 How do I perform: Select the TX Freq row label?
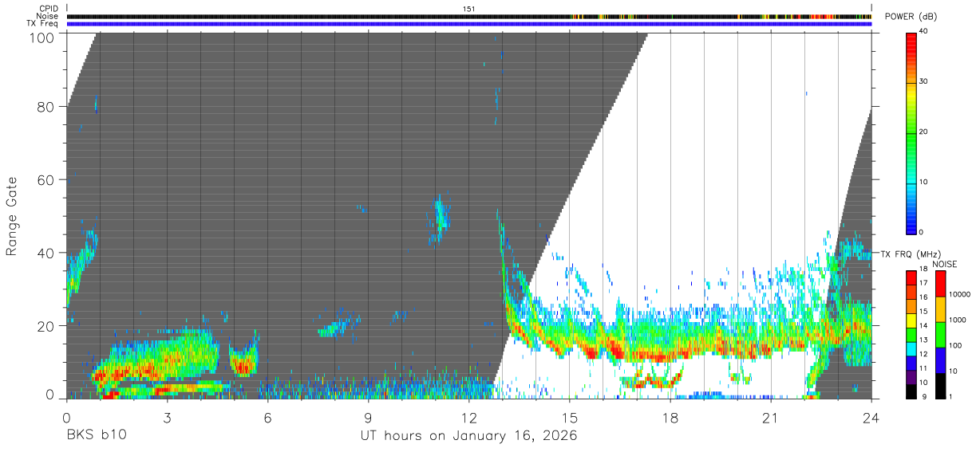(x=43, y=24)
